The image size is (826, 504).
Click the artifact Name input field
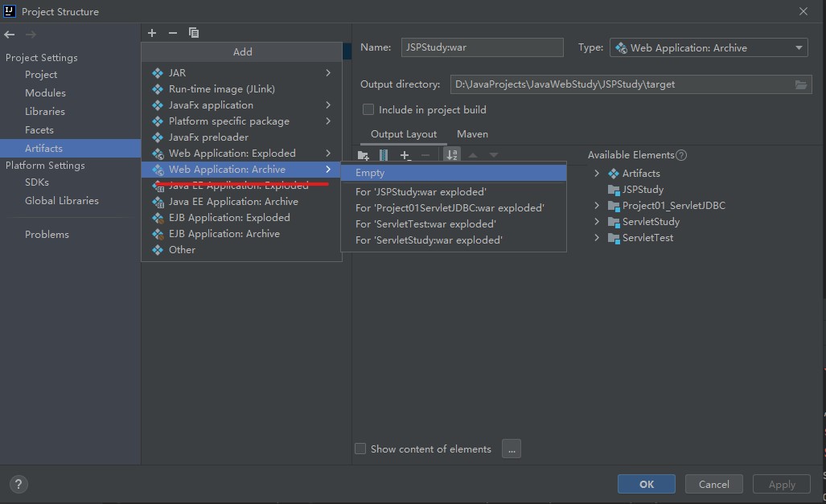coord(482,47)
